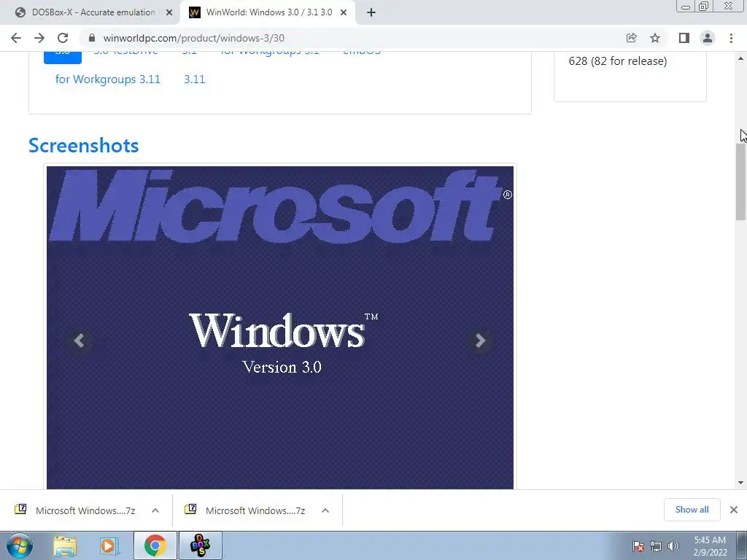Click the Windows Version 3.0 screenshot
The width and height of the screenshot is (747, 560).
(280, 327)
